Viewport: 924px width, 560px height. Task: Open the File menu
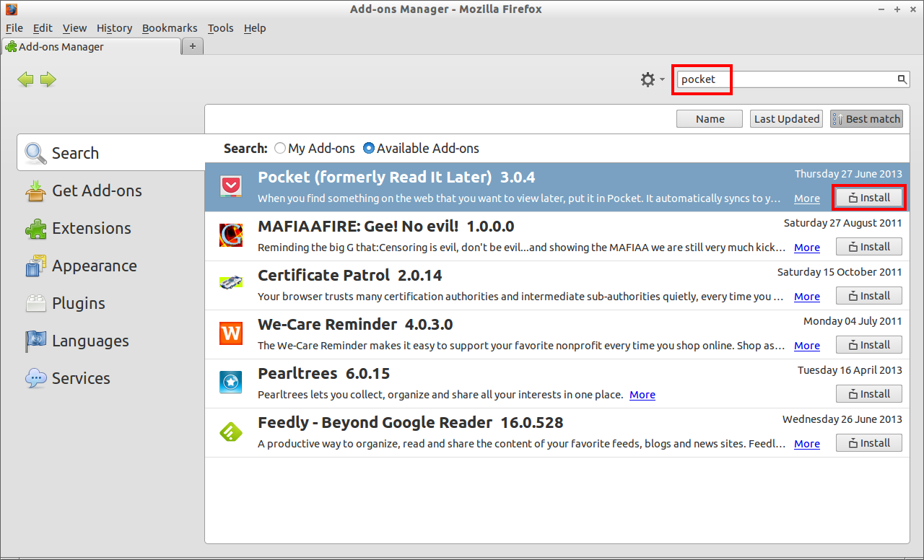pyautogui.click(x=14, y=28)
